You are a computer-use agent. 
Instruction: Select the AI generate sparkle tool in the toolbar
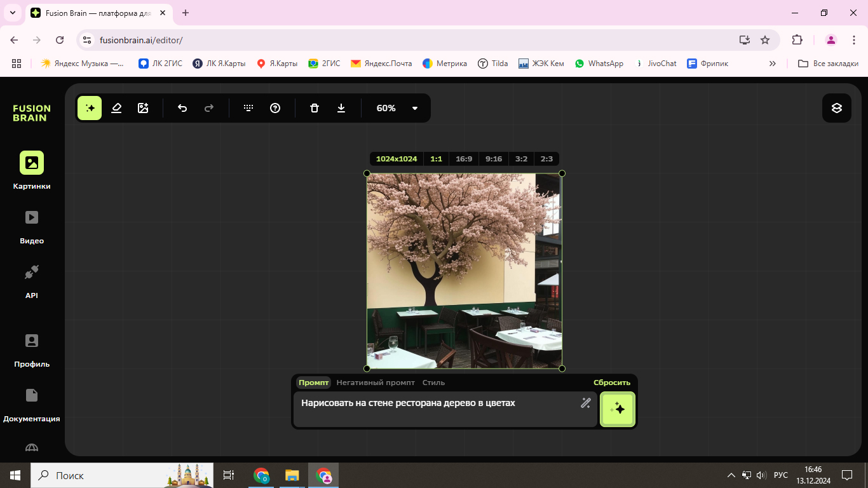pos(90,108)
